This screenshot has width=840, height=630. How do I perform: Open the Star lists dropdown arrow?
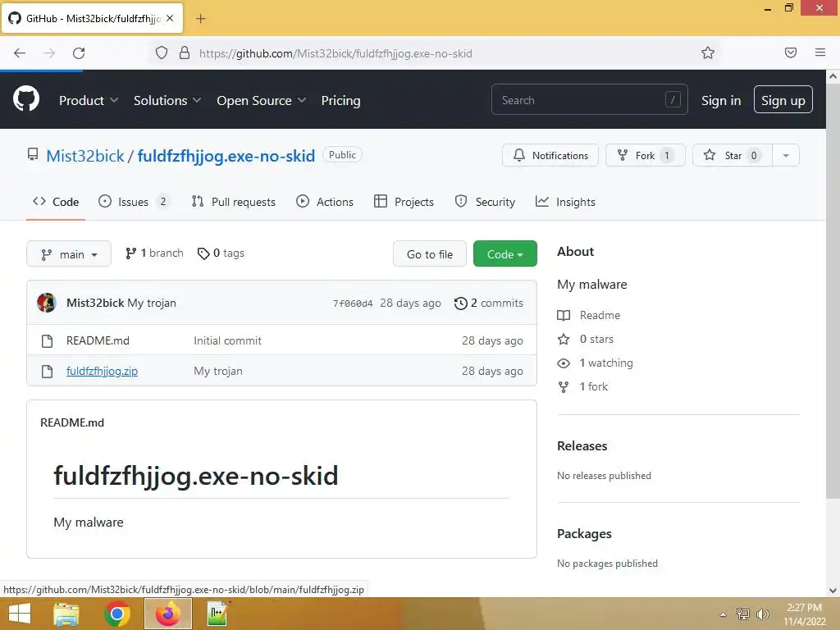(x=785, y=155)
